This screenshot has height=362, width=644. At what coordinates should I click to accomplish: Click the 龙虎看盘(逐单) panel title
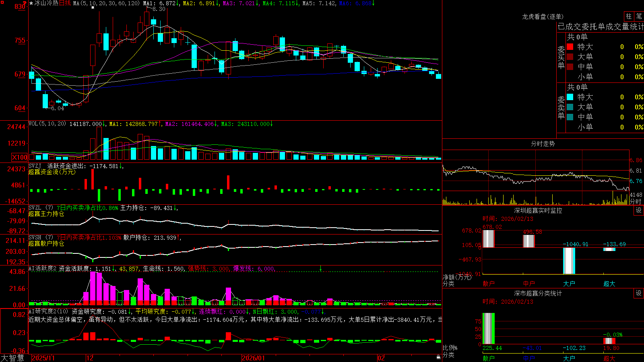[543, 16]
